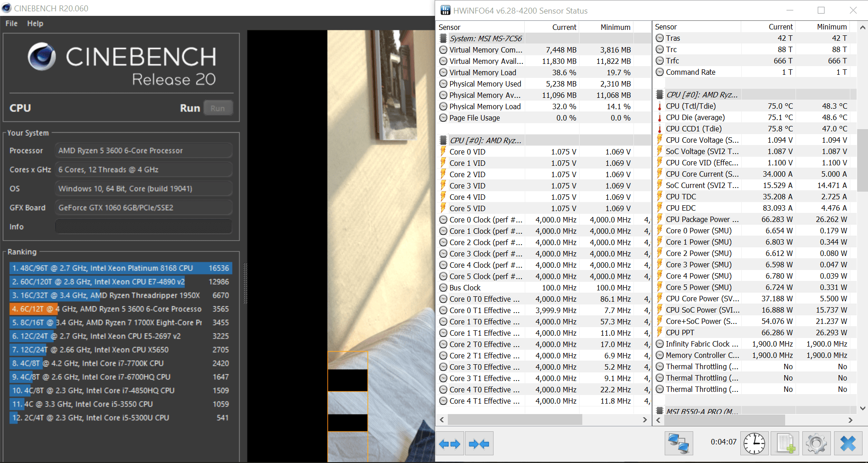Click the left panel CPU [#0] AMD Ryz chip icon

443,140
